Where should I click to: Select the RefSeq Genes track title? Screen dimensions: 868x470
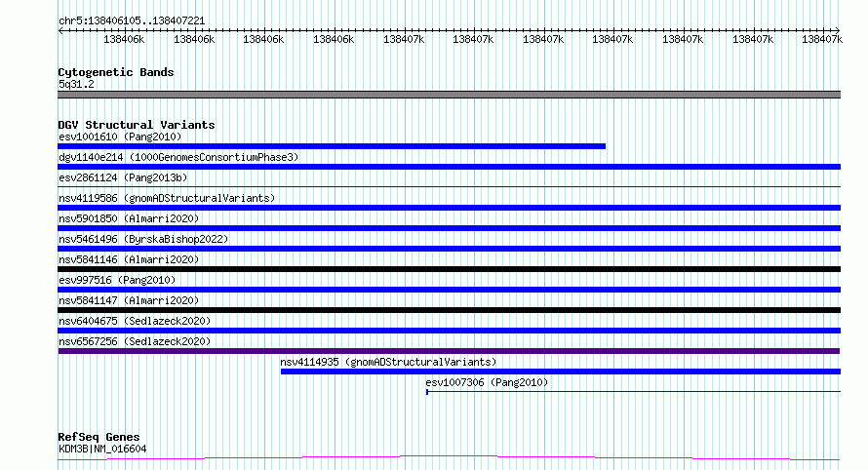(99, 437)
